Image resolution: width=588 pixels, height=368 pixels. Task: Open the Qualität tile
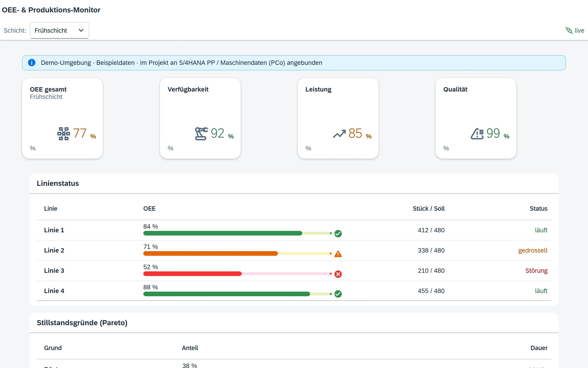(476, 118)
